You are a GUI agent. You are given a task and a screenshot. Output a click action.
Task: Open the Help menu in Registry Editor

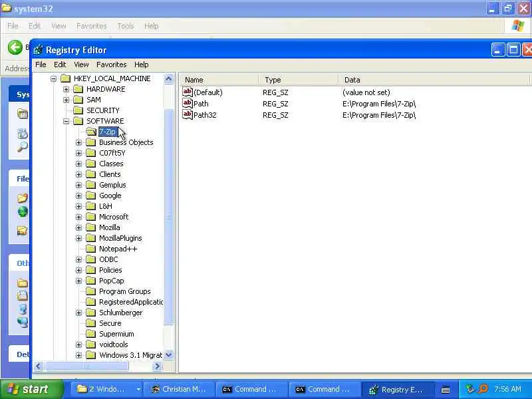pos(141,65)
